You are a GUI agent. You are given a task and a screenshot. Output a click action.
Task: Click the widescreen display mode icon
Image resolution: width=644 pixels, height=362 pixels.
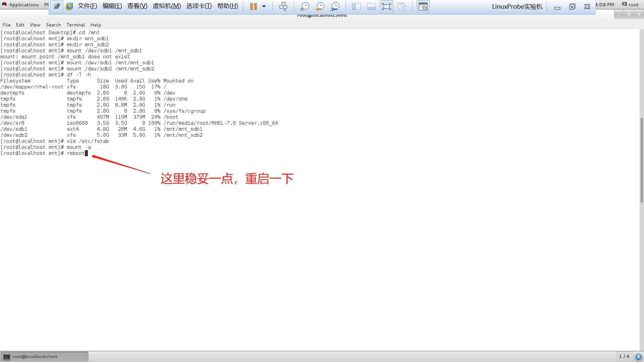pos(371,6)
